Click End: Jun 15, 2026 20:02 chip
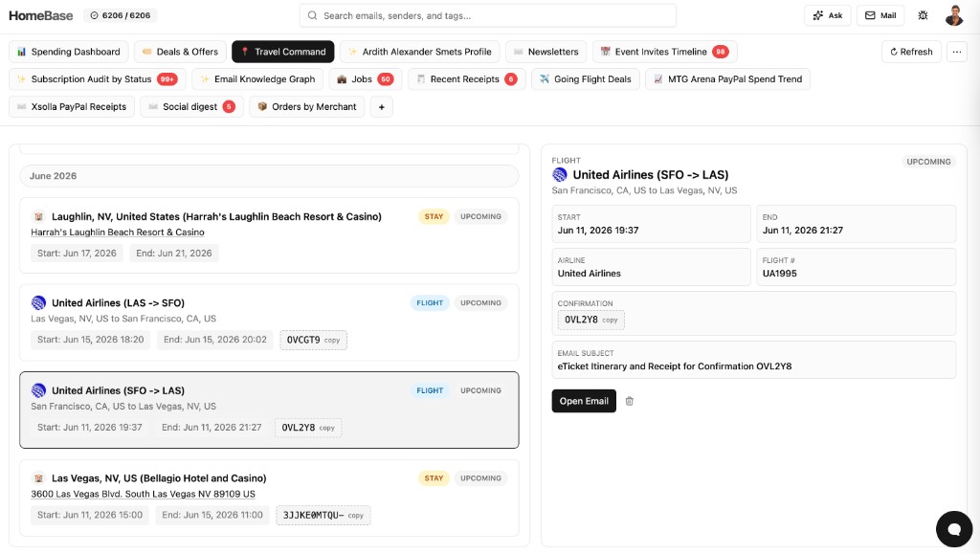980x554 pixels. coord(215,340)
